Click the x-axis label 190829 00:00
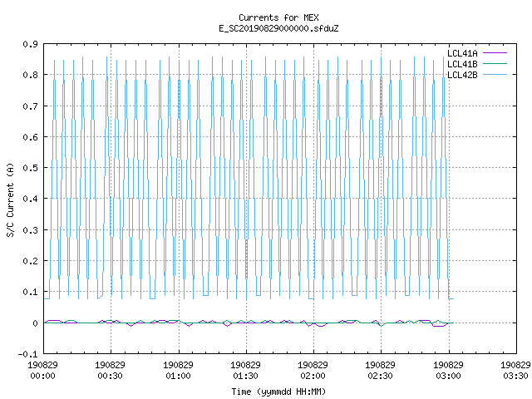532x399 pixels. click(42, 371)
